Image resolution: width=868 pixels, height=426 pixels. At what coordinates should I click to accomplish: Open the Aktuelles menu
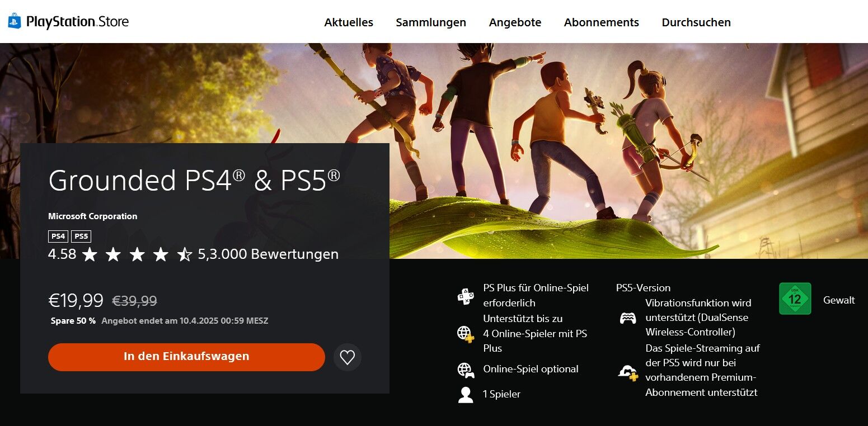point(349,22)
